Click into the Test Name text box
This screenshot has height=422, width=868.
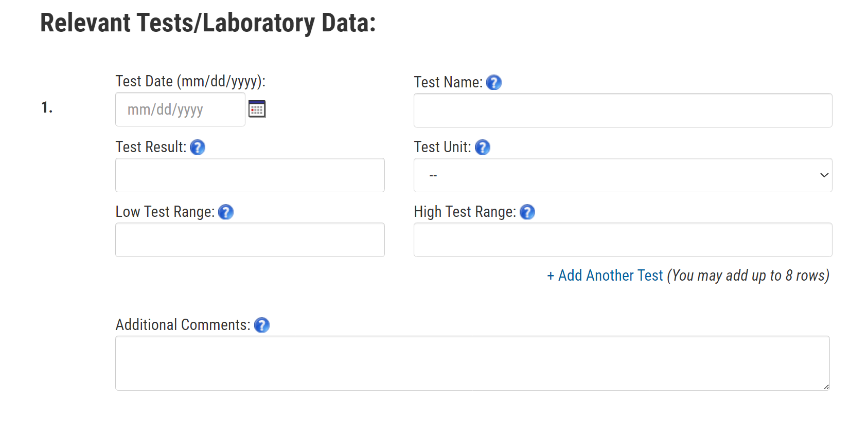tap(623, 110)
